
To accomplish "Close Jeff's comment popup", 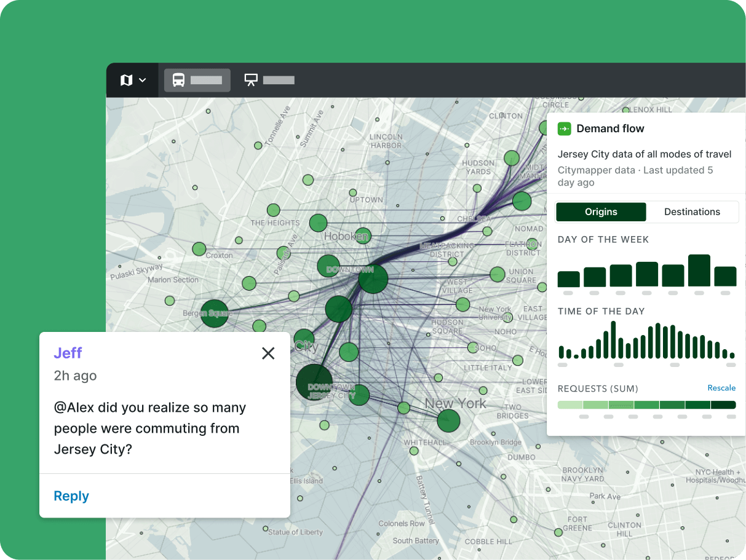I will pyautogui.click(x=268, y=353).
